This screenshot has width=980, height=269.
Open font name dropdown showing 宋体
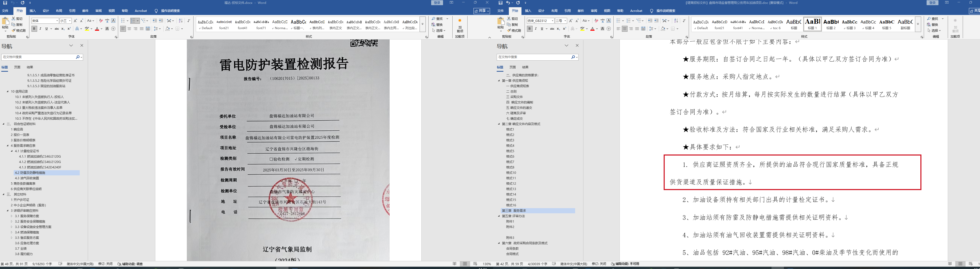coord(57,21)
